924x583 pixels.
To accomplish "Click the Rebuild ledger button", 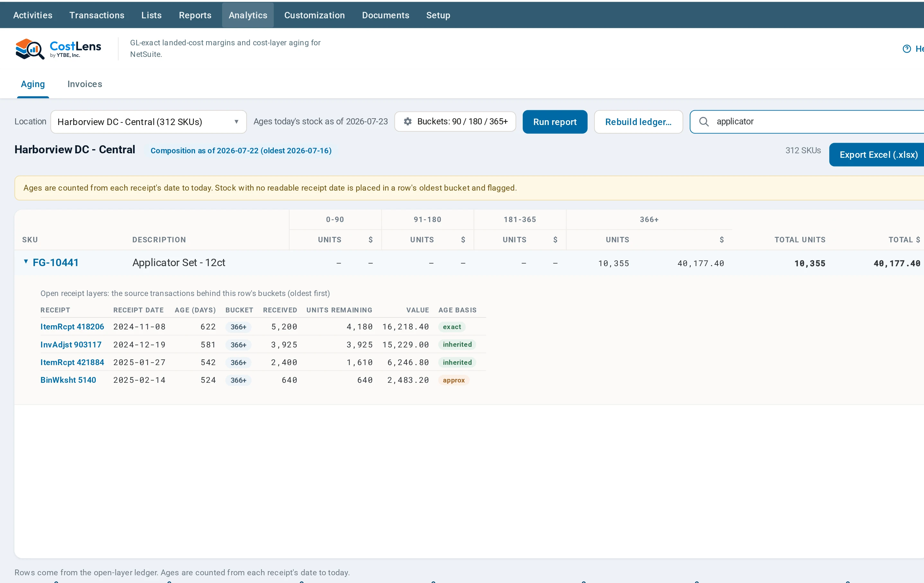I will pyautogui.click(x=638, y=122).
